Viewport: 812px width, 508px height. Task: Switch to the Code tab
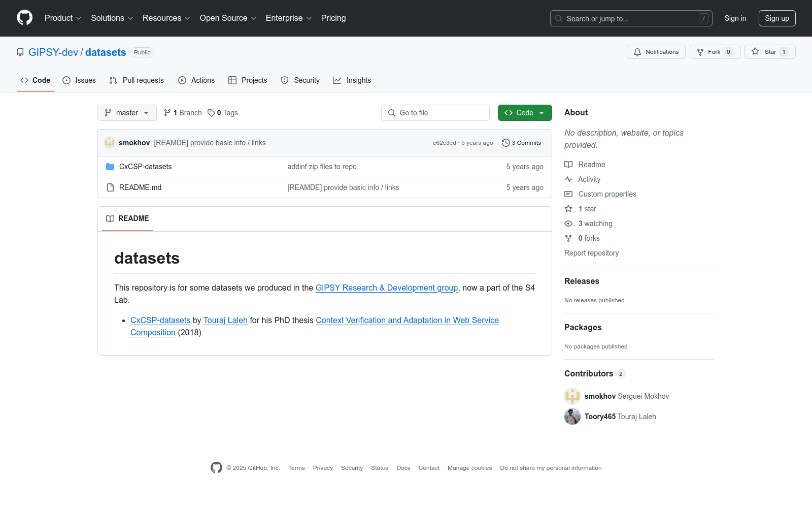36,80
